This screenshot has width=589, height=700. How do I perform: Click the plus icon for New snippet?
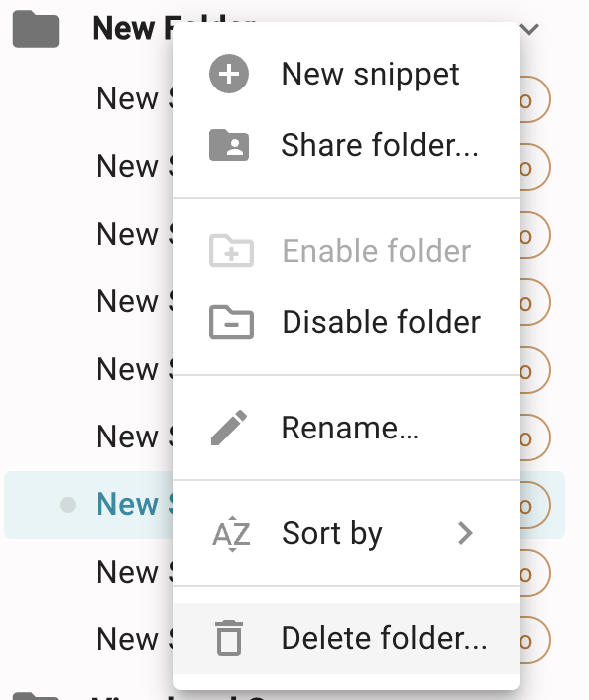point(229,74)
